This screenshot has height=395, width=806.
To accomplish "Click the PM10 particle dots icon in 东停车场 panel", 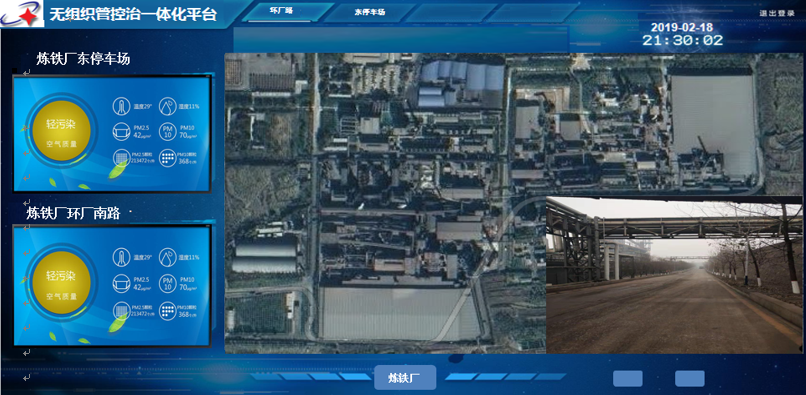I will [168, 157].
